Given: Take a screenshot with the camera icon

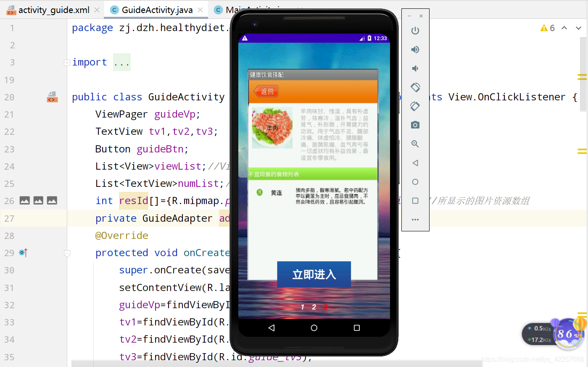Looking at the screenshot, I should tap(415, 125).
